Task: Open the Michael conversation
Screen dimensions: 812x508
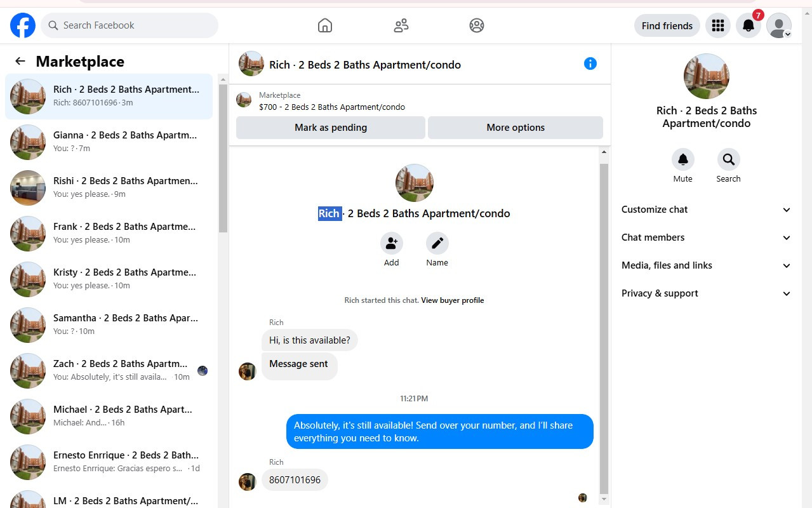Action: click(x=109, y=417)
